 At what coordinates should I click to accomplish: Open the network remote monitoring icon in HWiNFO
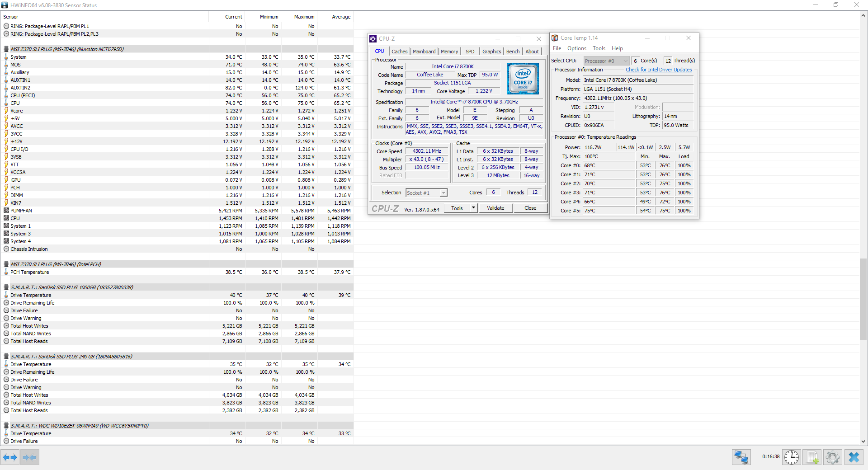coord(741,457)
